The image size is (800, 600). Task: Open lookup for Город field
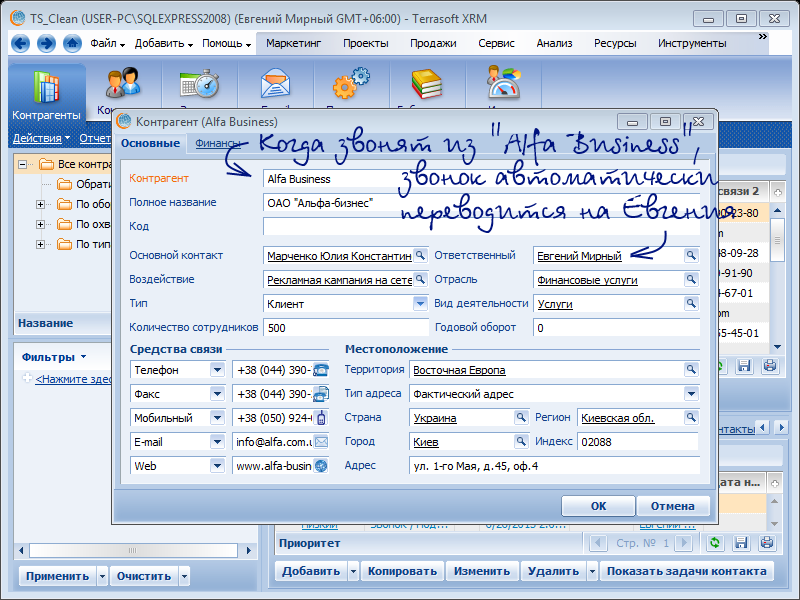point(520,441)
